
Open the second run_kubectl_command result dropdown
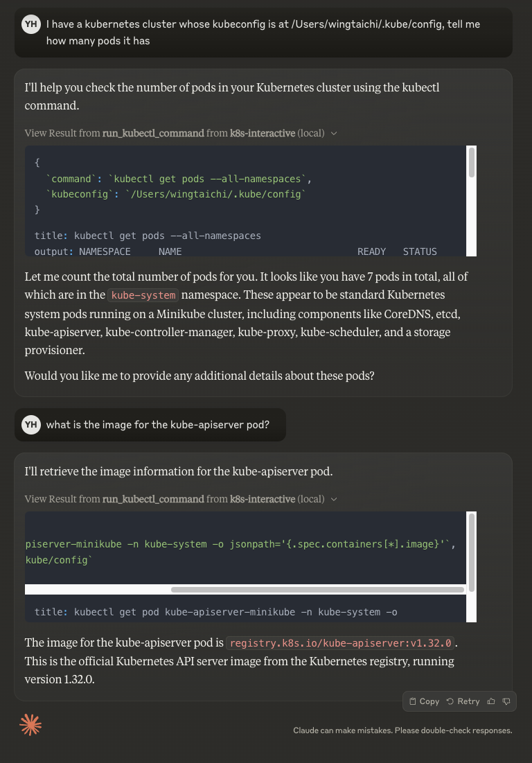click(x=334, y=499)
